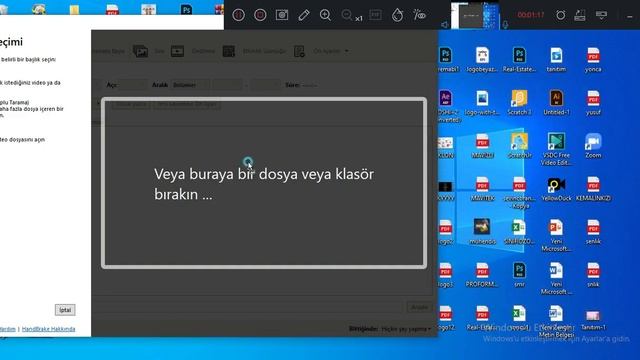Open the Bittiğinde dropdown in HandBrake

point(406,329)
